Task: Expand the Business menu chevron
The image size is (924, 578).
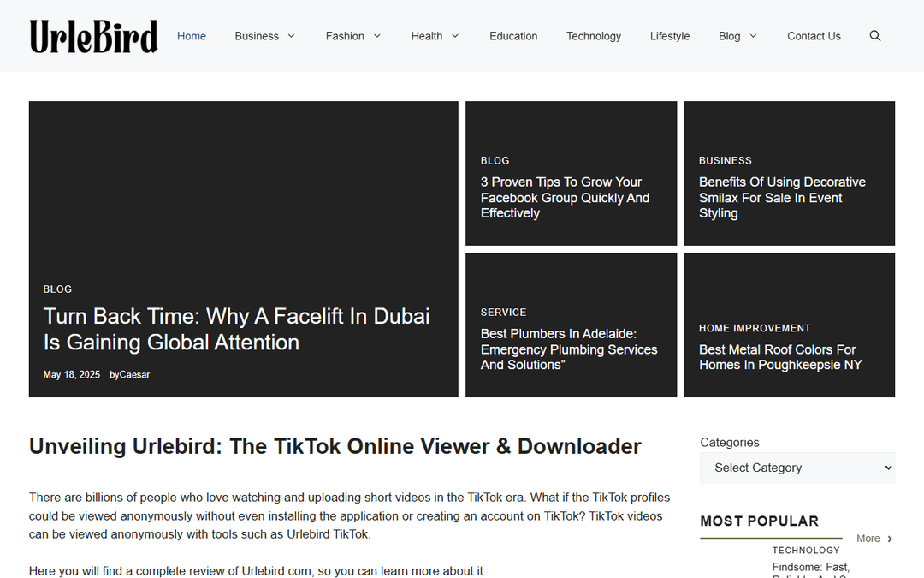Action: (x=291, y=36)
